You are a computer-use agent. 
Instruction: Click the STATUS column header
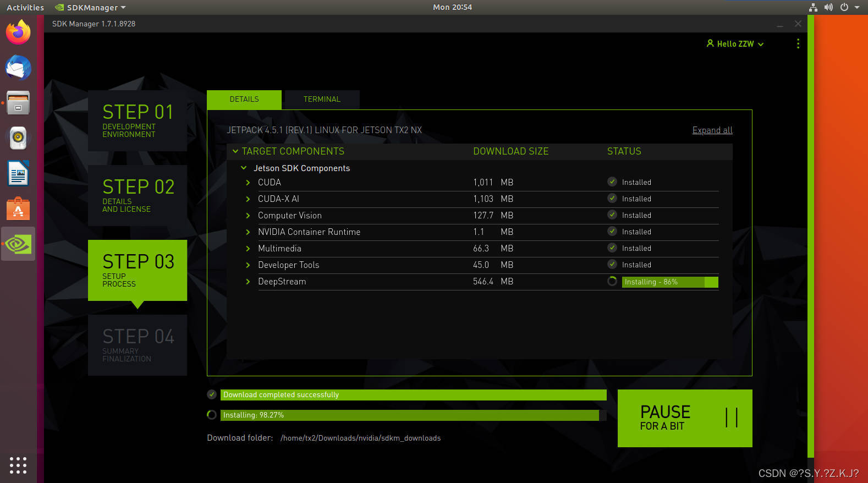click(624, 151)
